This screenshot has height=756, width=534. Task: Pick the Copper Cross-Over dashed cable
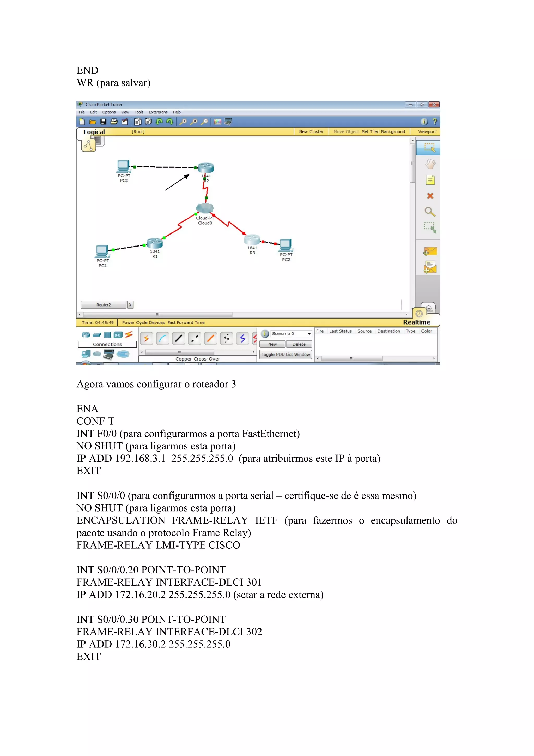click(x=195, y=338)
